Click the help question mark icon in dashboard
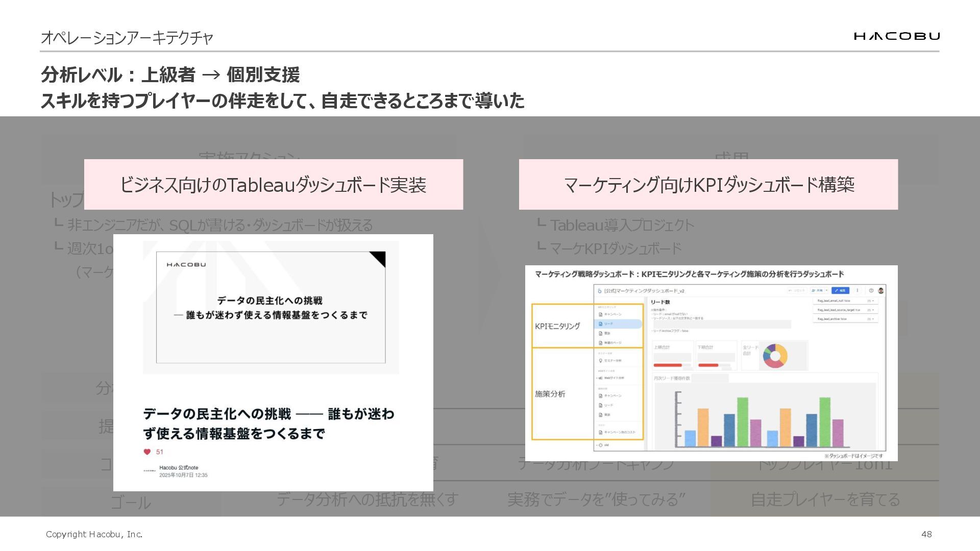The height and width of the screenshot is (551, 980). [871, 290]
